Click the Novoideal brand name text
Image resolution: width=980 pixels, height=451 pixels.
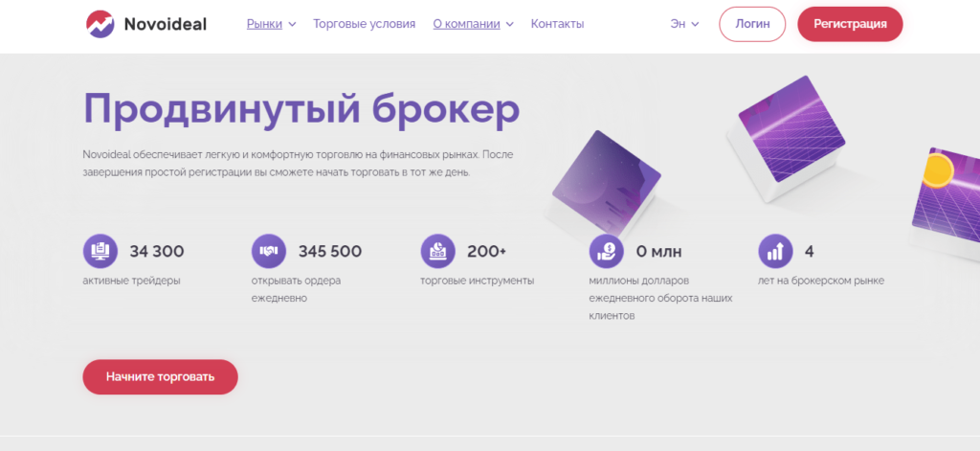(165, 24)
